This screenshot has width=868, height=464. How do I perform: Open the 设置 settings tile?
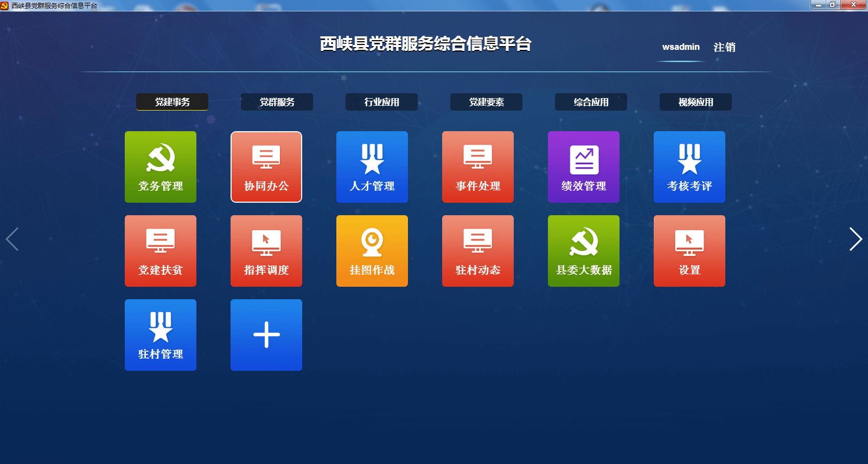pos(690,251)
